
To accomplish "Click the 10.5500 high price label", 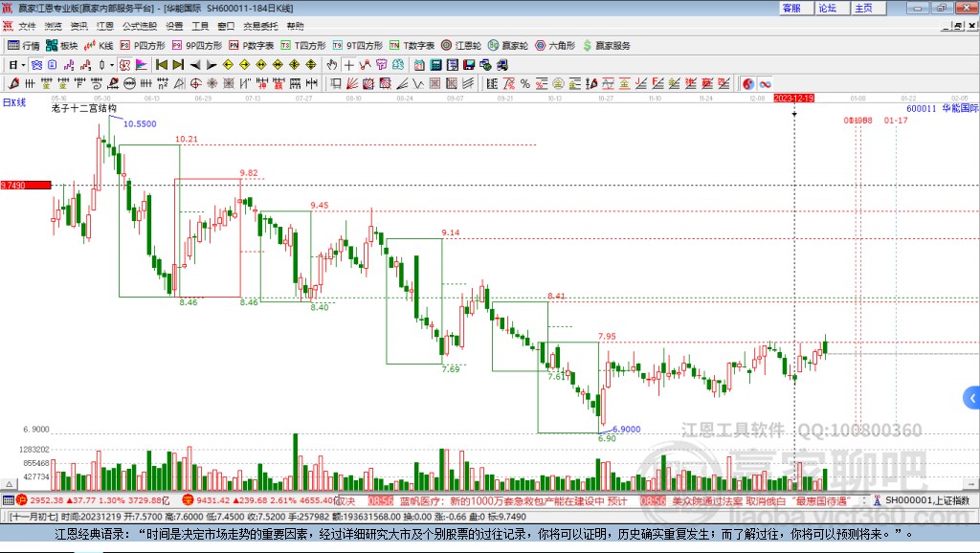I will pos(140,123).
